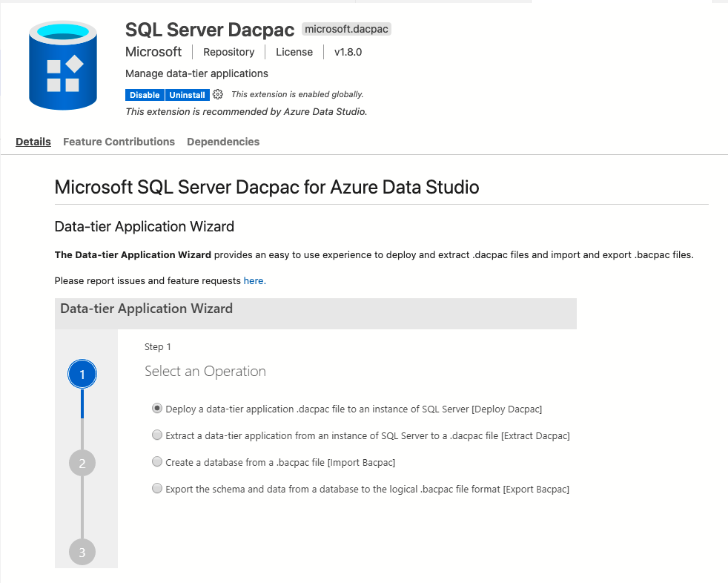The width and height of the screenshot is (728, 583).
Task: Click the Microsoft publisher name
Action: [153, 52]
